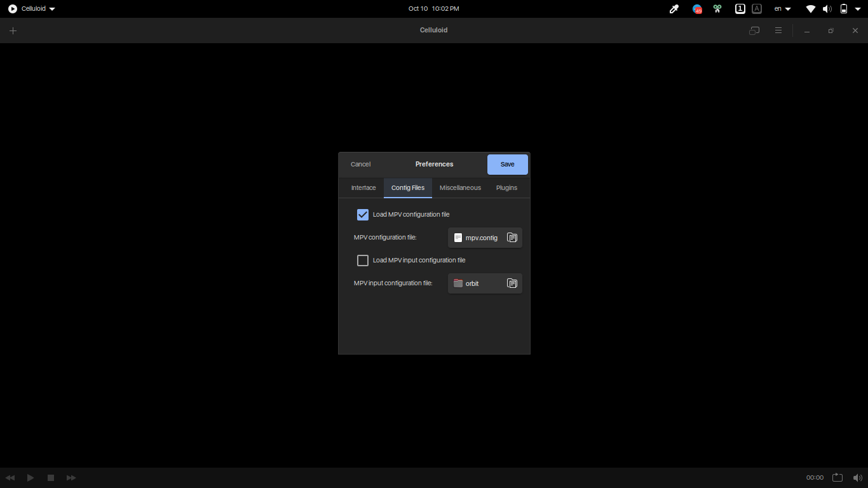The image size is (868, 488).
Task: Click the orbit folder icon
Action: tap(458, 283)
